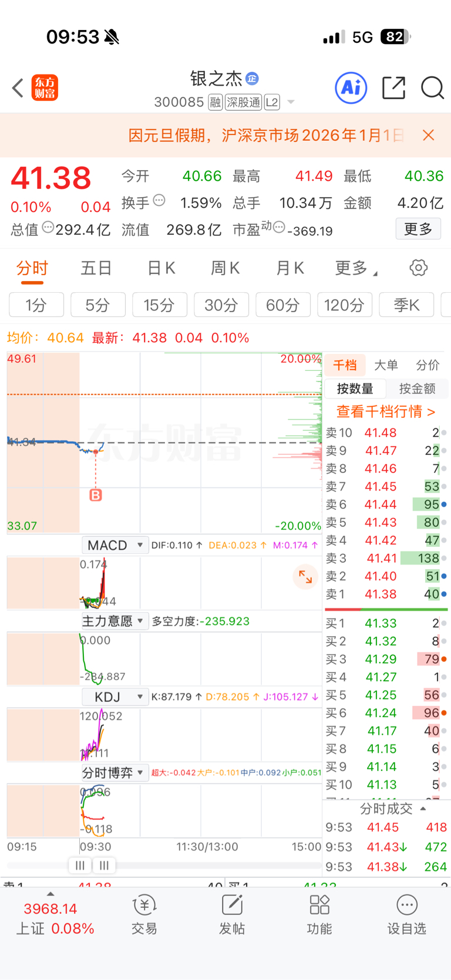Screen dimensions: 451x980
Task: Tap info icon next to 市盈动
Action: [279, 227]
